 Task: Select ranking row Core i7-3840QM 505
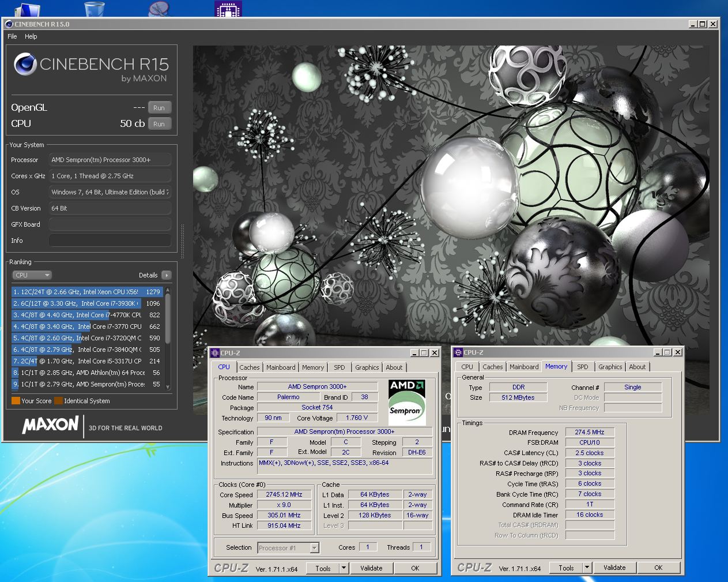point(87,350)
